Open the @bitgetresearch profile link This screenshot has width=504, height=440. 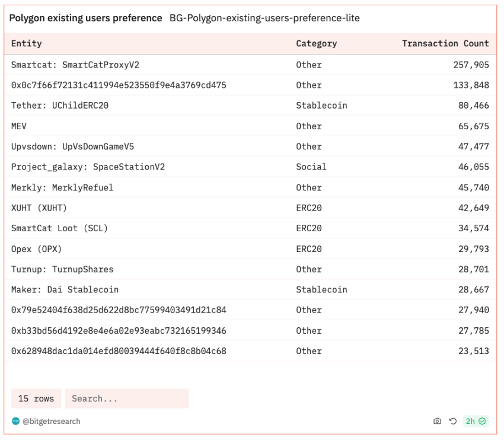pos(51,421)
